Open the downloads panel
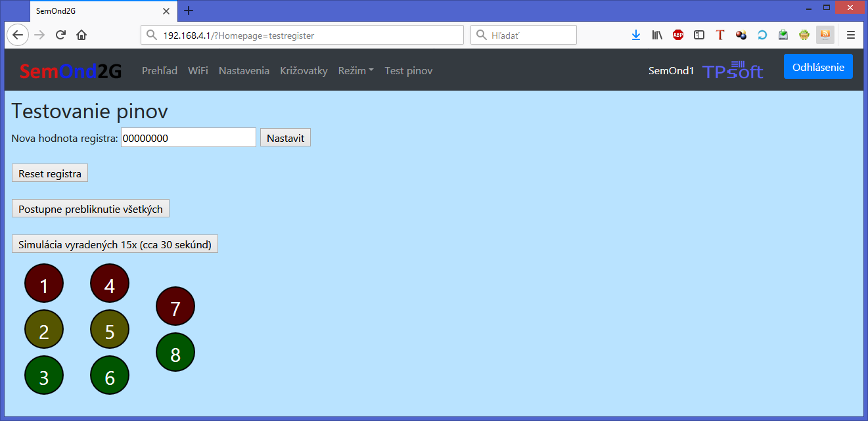Viewport: 868px width, 421px height. click(636, 35)
